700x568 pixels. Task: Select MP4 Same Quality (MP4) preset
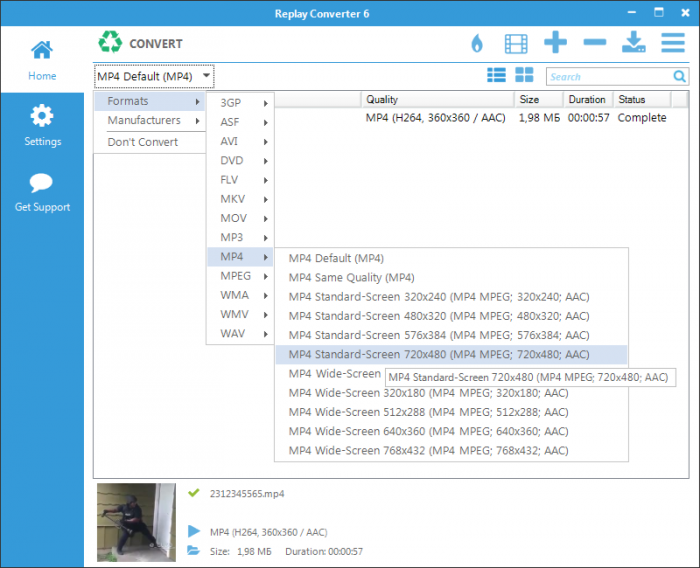[351, 277]
